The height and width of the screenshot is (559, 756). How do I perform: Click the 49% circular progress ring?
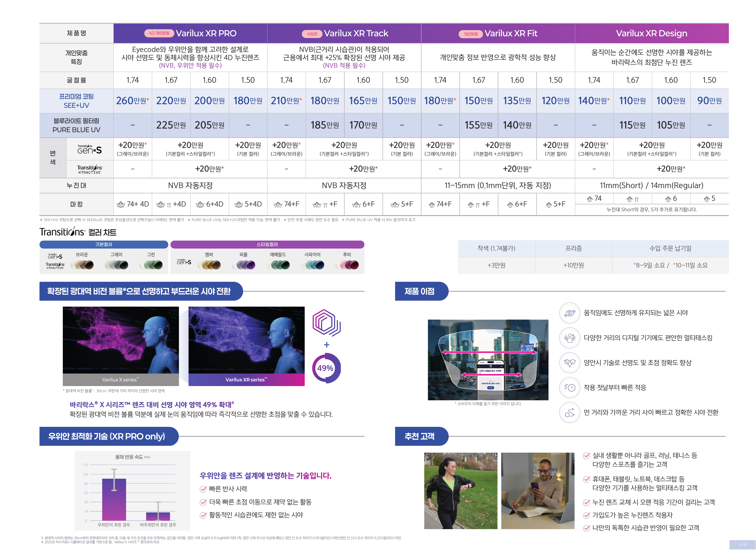[326, 368]
